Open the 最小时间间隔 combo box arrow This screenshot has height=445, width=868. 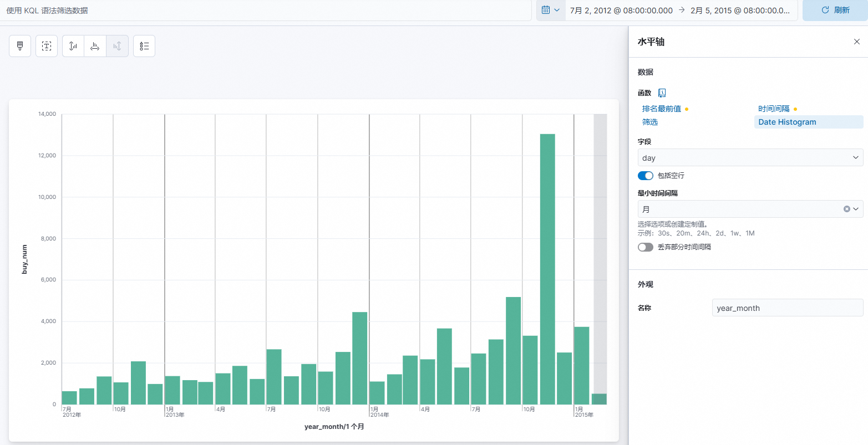click(x=856, y=209)
